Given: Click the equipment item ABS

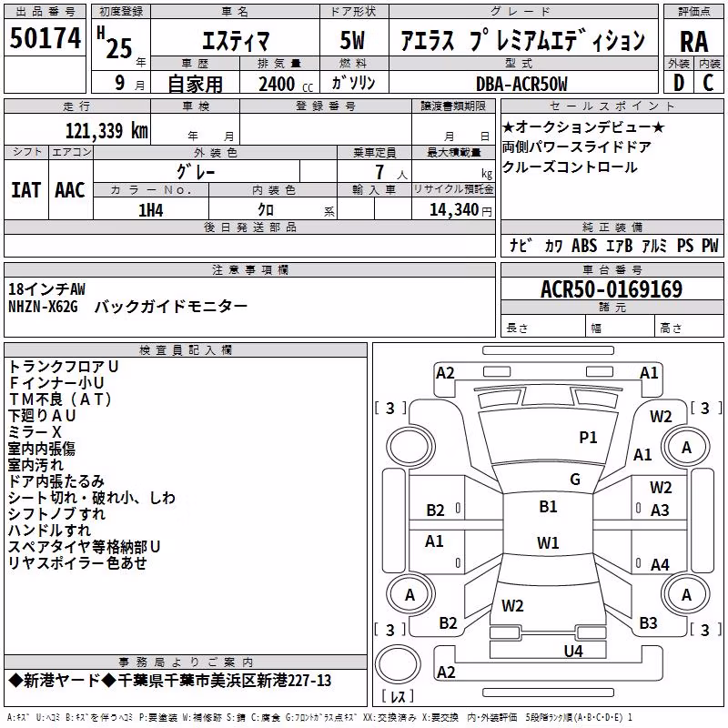Looking at the screenshot, I should (x=584, y=246).
